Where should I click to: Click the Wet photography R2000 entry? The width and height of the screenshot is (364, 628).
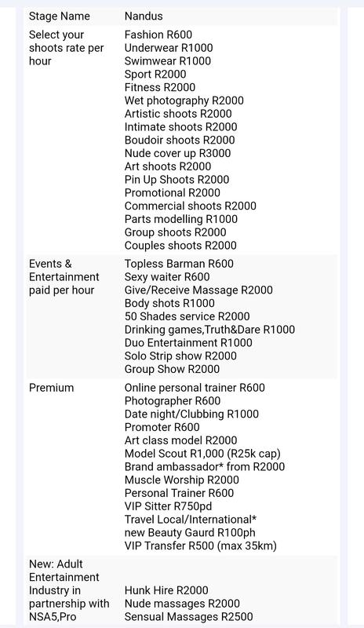184,100
